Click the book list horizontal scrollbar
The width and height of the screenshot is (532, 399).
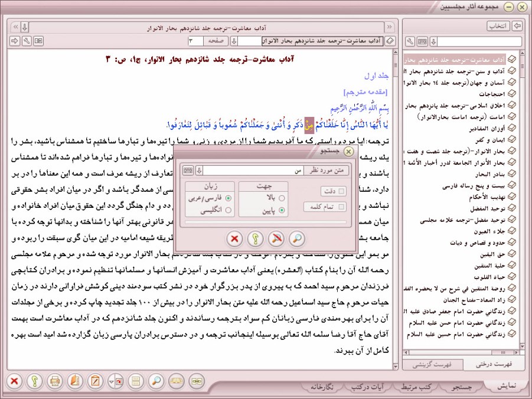(461, 352)
